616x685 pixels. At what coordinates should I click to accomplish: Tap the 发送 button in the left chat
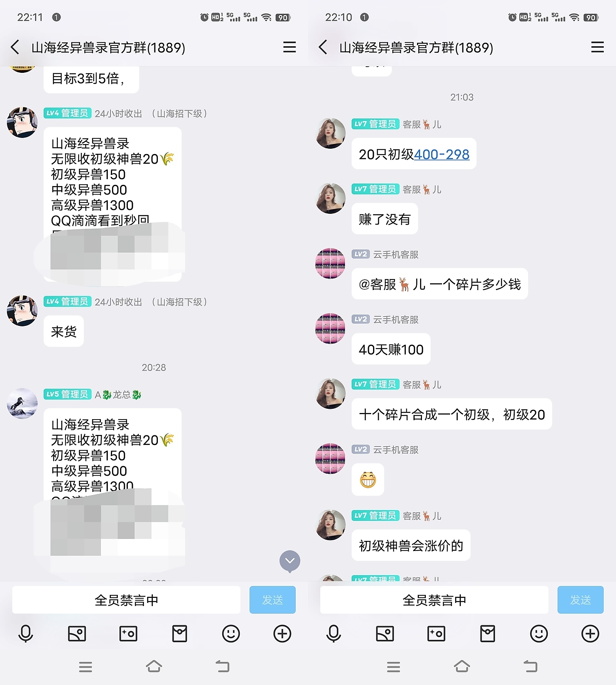click(x=273, y=600)
